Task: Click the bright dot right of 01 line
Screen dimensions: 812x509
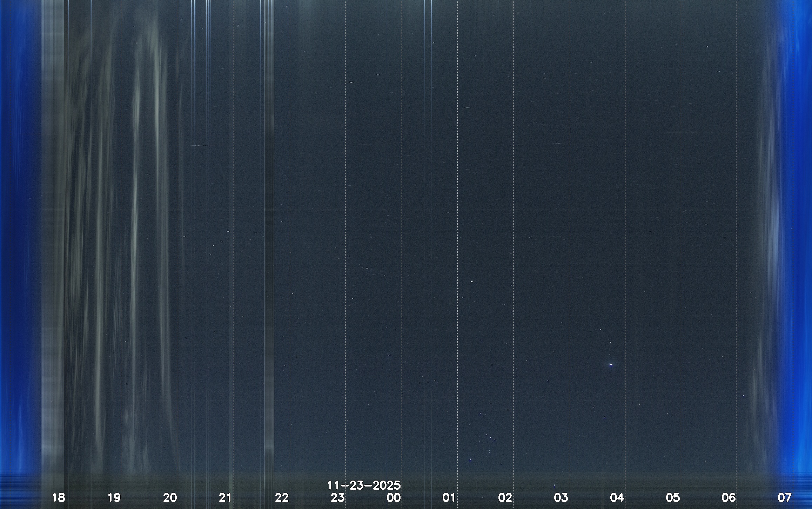Action: [x=472, y=282]
